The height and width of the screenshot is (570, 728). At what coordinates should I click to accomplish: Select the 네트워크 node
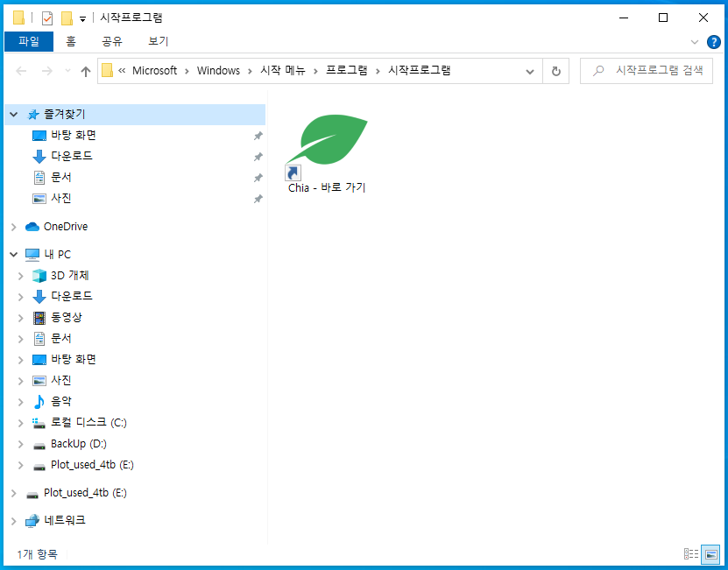(x=65, y=520)
